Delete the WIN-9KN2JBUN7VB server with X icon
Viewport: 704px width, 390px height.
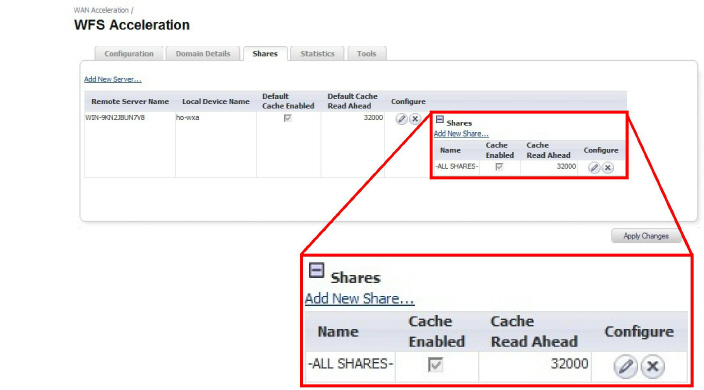click(x=415, y=119)
